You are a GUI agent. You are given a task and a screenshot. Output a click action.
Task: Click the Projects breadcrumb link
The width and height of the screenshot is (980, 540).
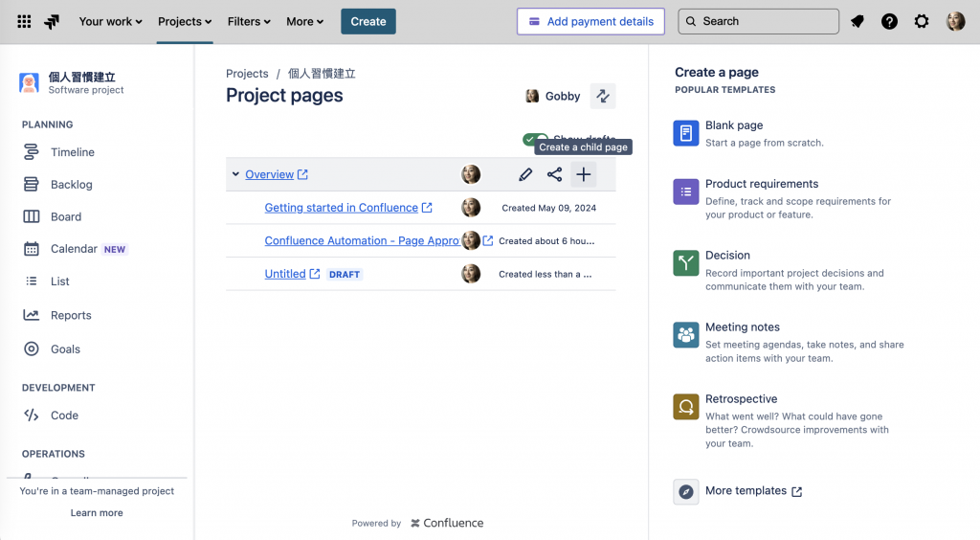[247, 74]
